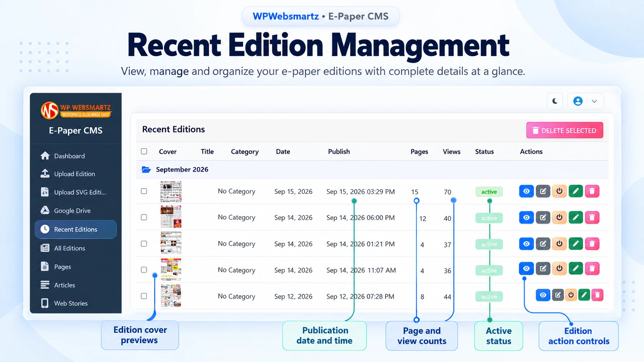Delete the 11:07 AM Sep 14 edition
Viewport: 644px width, 362px height.
(x=592, y=268)
